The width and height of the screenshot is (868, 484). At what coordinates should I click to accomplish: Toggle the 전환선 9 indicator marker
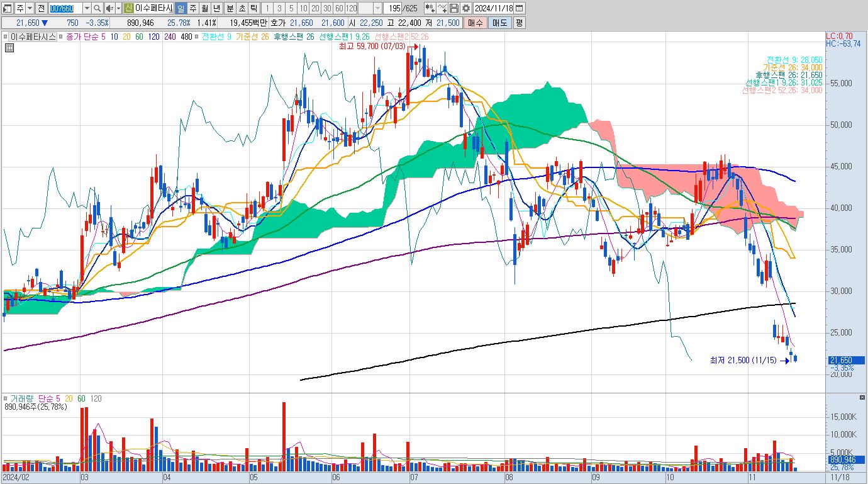(x=196, y=37)
